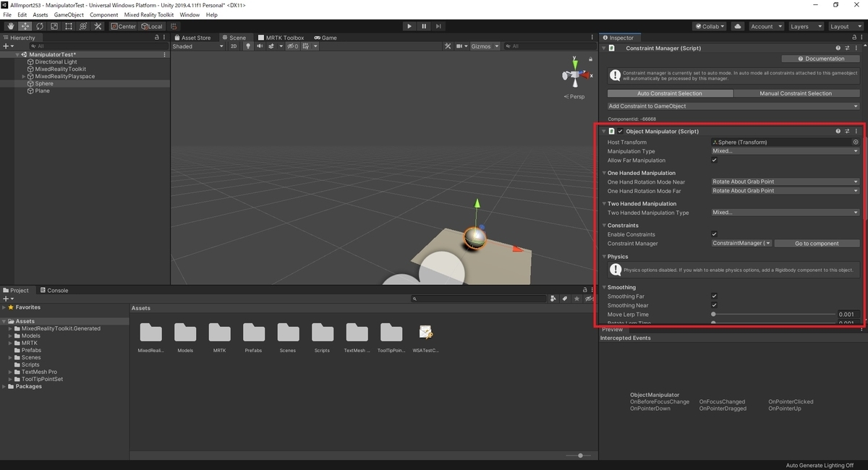Select the Hand tool in toolbar
Screen dimensions: 868x470
pyautogui.click(x=11, y=26)
